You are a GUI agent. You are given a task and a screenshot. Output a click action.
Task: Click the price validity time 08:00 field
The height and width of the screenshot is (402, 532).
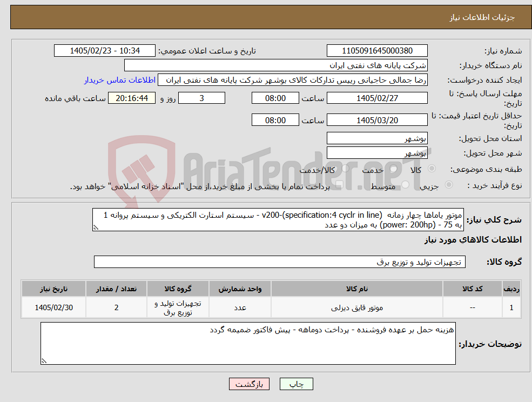(275, 120)
